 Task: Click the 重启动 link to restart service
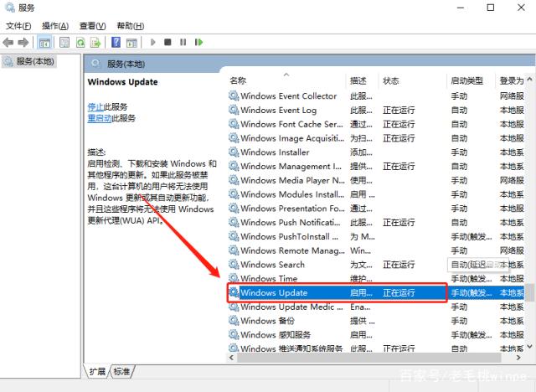pyautogui.click(x=100, y=118)
